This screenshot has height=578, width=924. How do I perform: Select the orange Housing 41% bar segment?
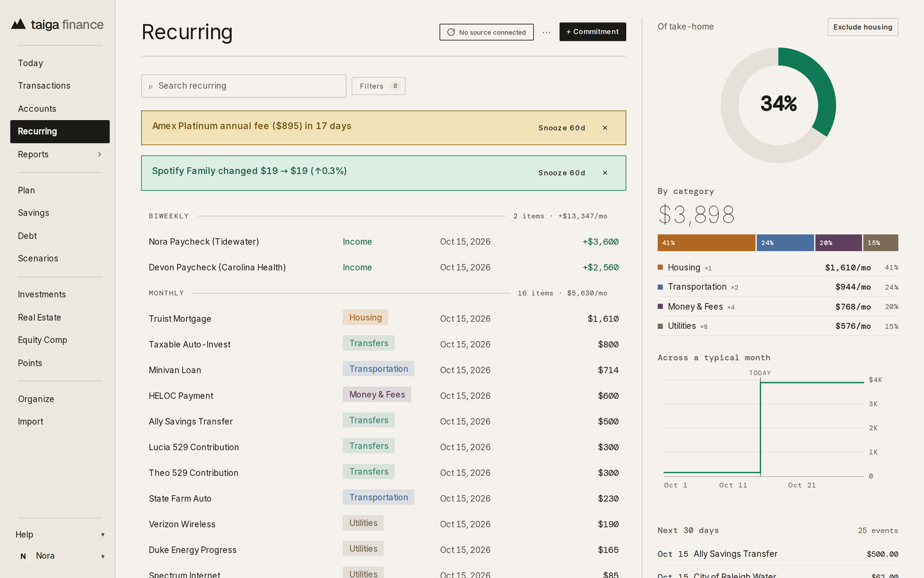(x=706, y=243)
